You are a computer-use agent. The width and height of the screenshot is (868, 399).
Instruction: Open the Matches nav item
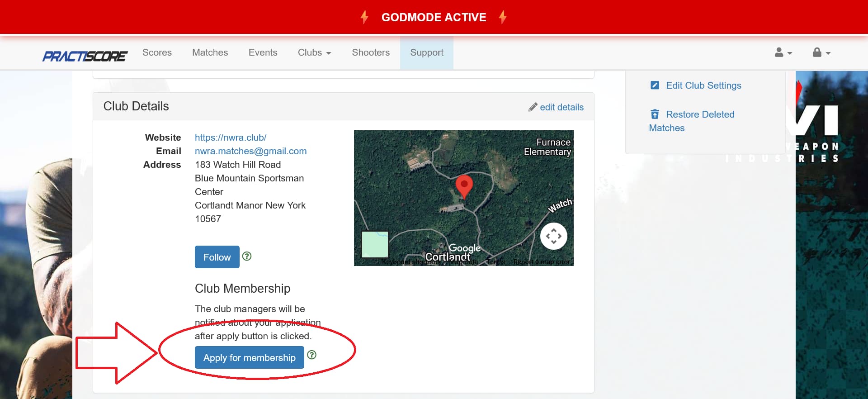(210, 52)
